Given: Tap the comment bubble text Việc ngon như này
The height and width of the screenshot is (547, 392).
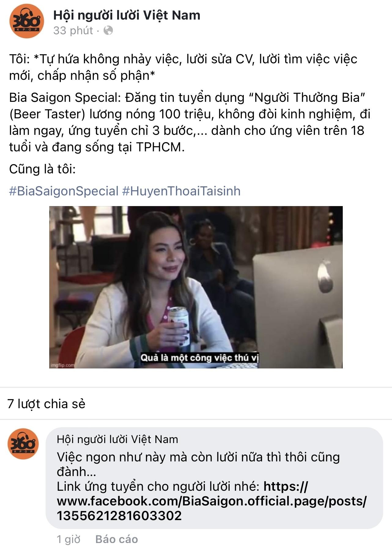Looking at the screenshot, I should pyautogui.click(x=198, y=464).
